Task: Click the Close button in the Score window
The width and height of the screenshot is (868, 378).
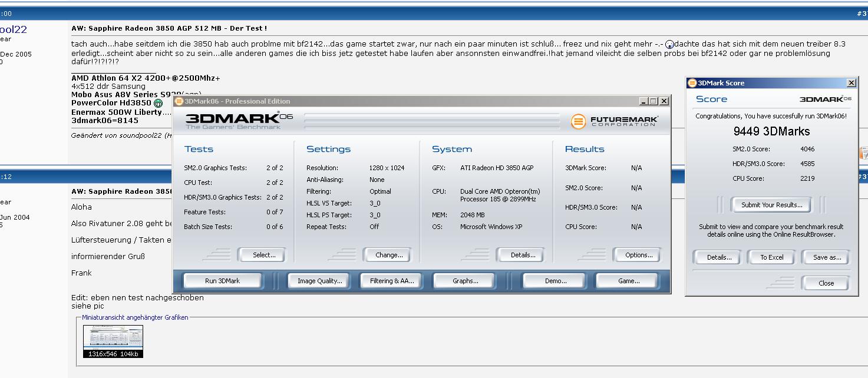Action: [826, 283]
